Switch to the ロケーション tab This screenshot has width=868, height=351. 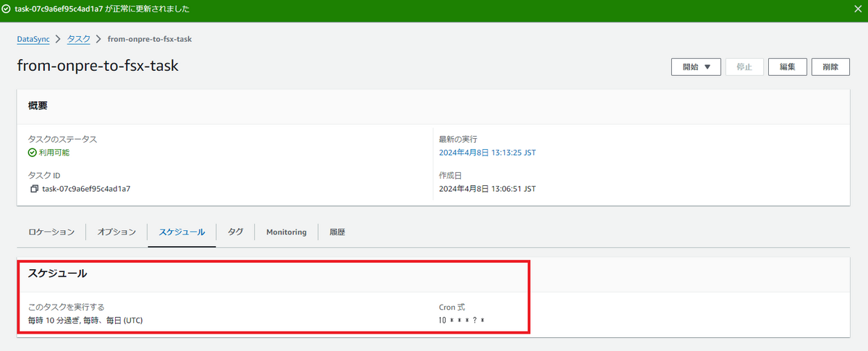click(51, 232)
